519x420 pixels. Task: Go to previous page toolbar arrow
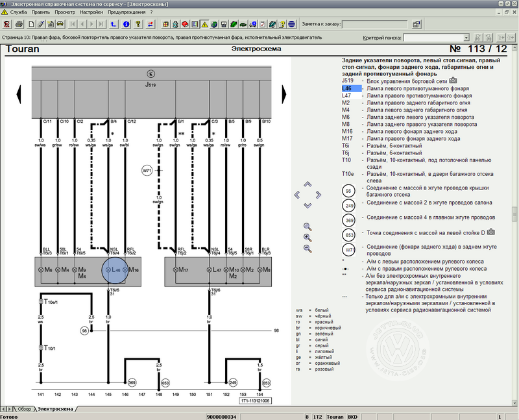[x=82, y=24]
